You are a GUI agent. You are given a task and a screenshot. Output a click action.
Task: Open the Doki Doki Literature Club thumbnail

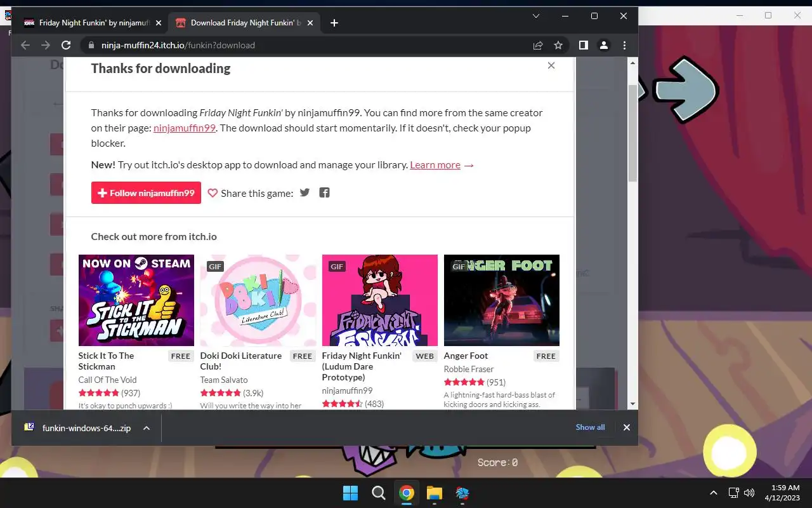click(258, 300)
